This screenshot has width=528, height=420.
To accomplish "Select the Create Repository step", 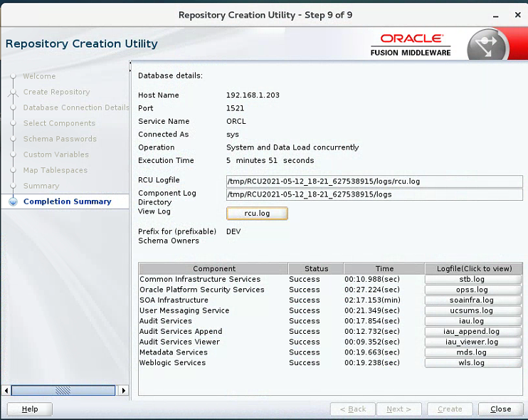I will pyautogui.click(x=57, y=92).
